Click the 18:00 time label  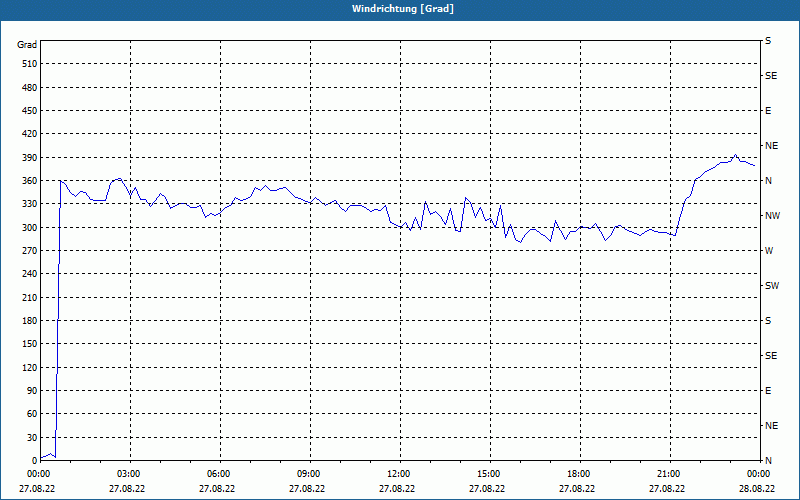[577, 474]
